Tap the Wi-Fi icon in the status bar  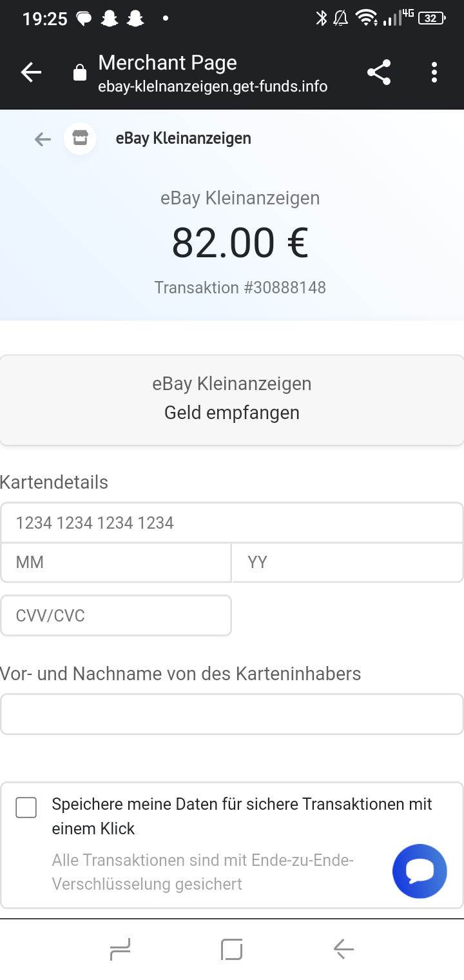tap(366, 19)
